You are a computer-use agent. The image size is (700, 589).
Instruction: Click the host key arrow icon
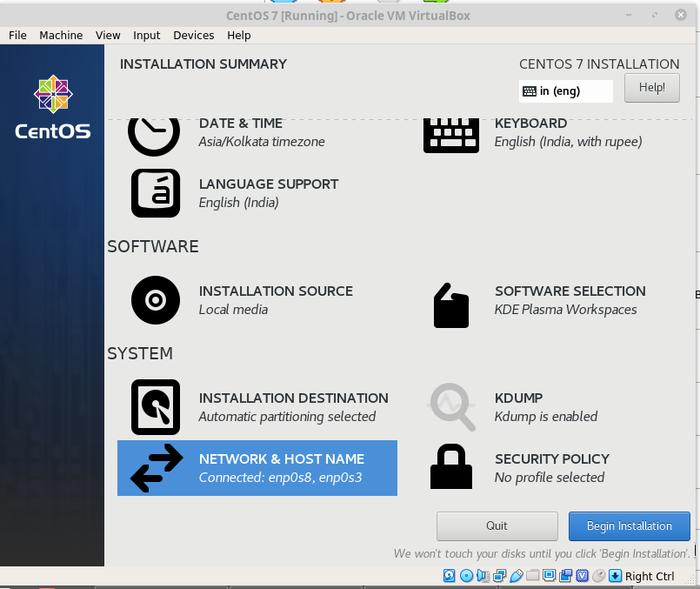point(615,576)
